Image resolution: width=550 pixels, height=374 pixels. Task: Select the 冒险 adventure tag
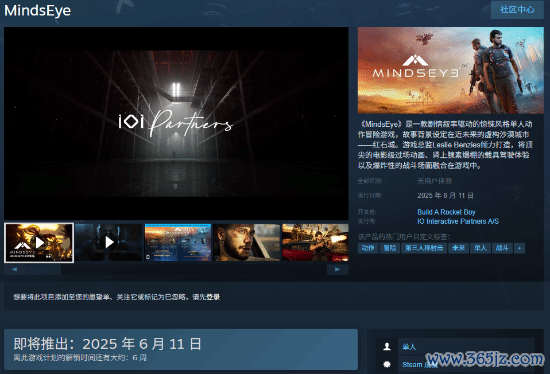(390, 248)
